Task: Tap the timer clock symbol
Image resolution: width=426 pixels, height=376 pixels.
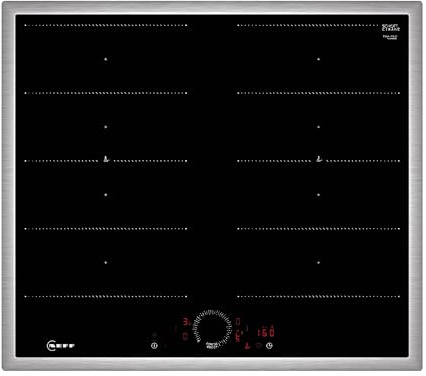Action: tap(269, 346)
